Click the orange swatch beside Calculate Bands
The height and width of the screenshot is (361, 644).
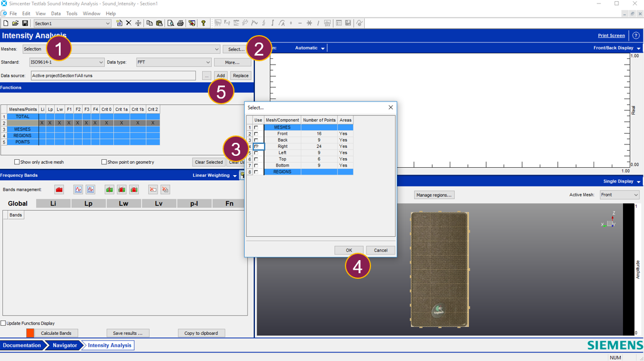(x=30, y=333)
